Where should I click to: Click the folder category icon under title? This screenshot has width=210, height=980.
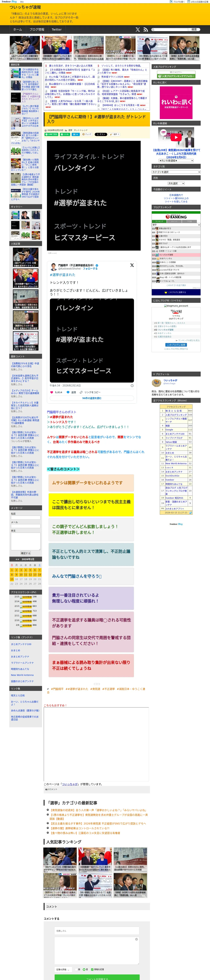(66, 130)
